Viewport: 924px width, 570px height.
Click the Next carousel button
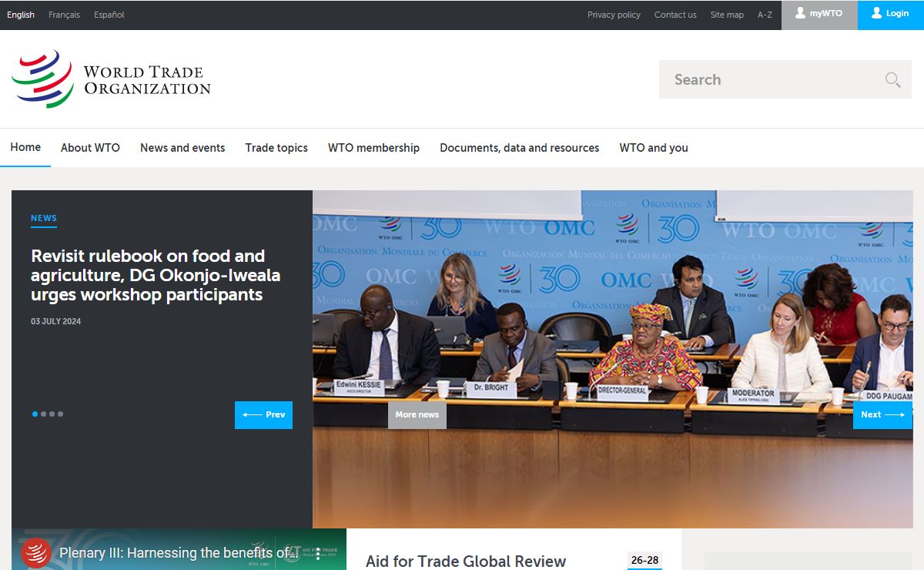882,414
